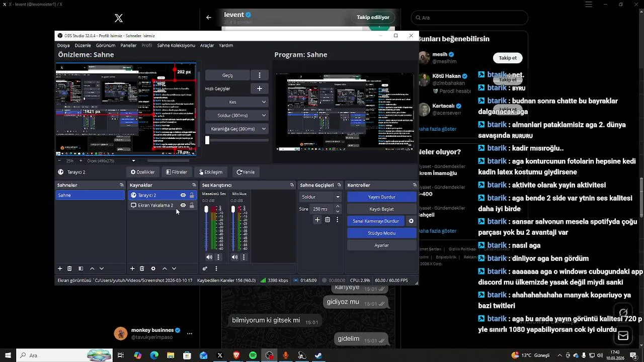Image resolution: width=644 pixels, height=362 pixels.
Task: Add a new source in Kaynaklar panel
Action: click(132, 269)
